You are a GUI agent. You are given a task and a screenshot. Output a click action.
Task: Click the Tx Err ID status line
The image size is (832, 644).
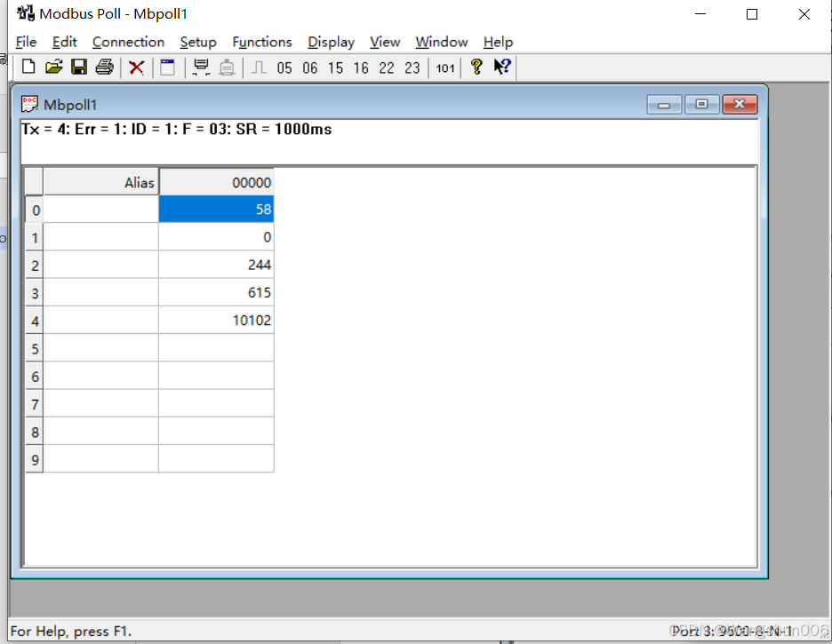tap(176, 129)
